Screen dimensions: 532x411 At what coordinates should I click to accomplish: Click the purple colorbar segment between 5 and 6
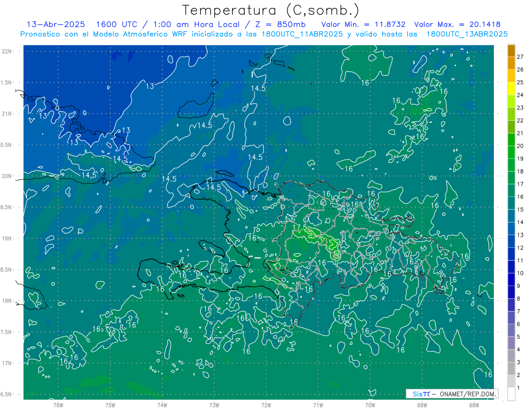(x=511, y=330)
